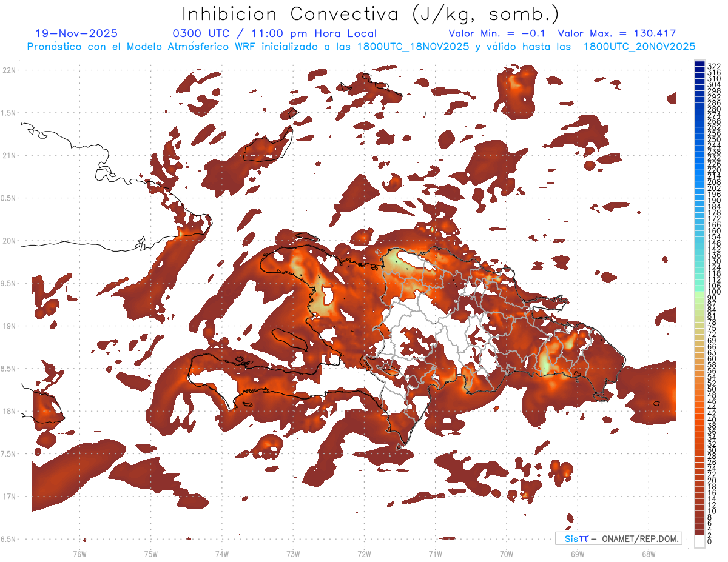
Task: Click the '72W' longitude label
Action: tap(364, 554)
